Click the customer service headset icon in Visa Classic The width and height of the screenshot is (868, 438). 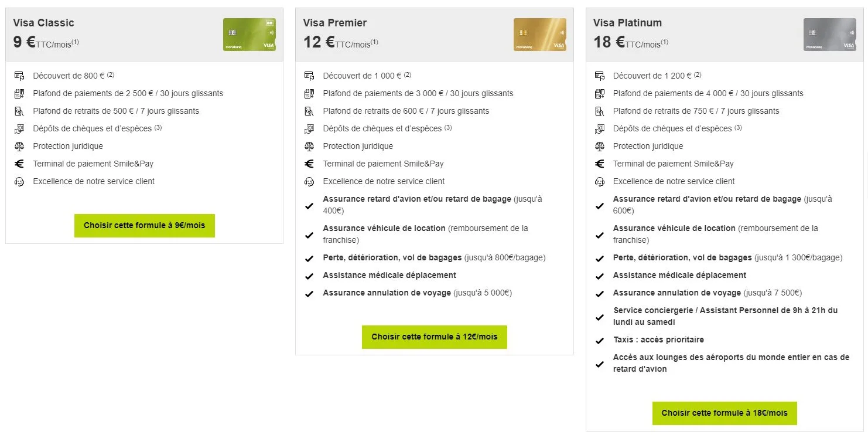pyautogui.click(x=19, y=182)
